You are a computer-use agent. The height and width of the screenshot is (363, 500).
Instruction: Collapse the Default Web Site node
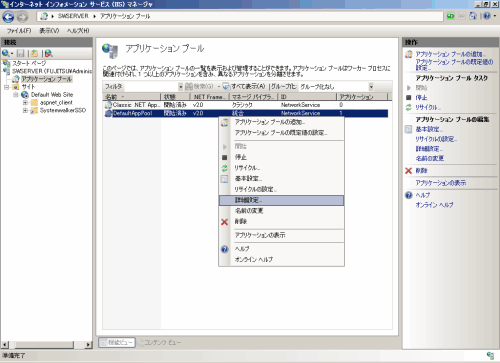[15, 95]
